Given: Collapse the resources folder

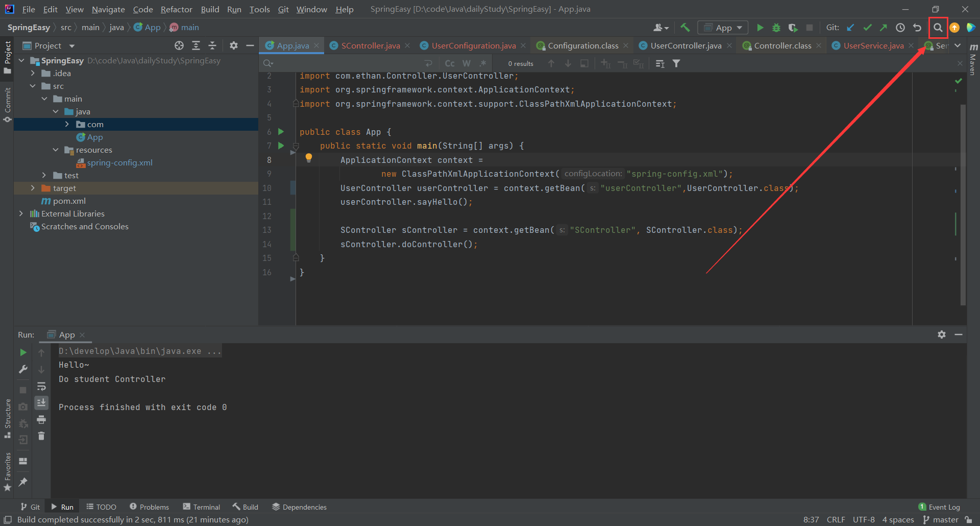Looking at the screenshot, I should [x=56, y=150].
